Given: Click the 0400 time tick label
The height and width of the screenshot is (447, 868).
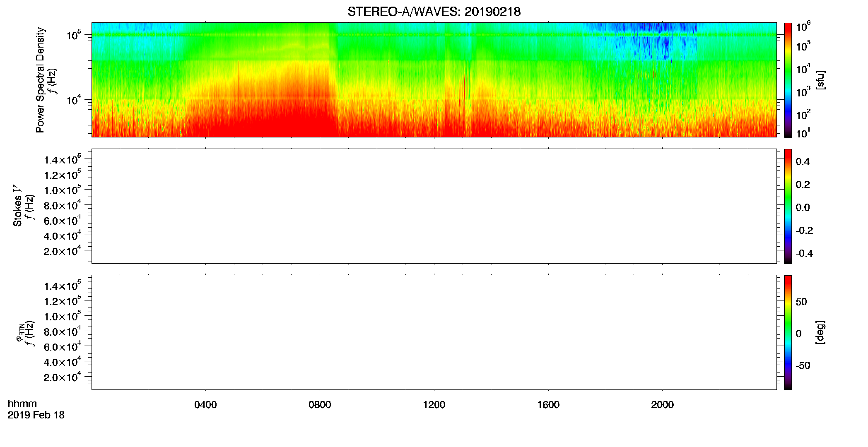Looking at the screenshot, I should (x=205, y=405).
